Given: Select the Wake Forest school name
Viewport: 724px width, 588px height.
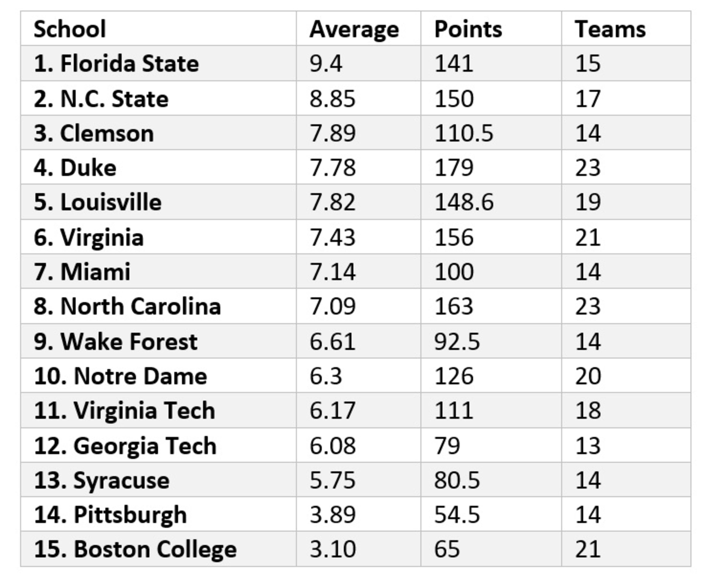Looking at the screenshot, I should point(116,341).
